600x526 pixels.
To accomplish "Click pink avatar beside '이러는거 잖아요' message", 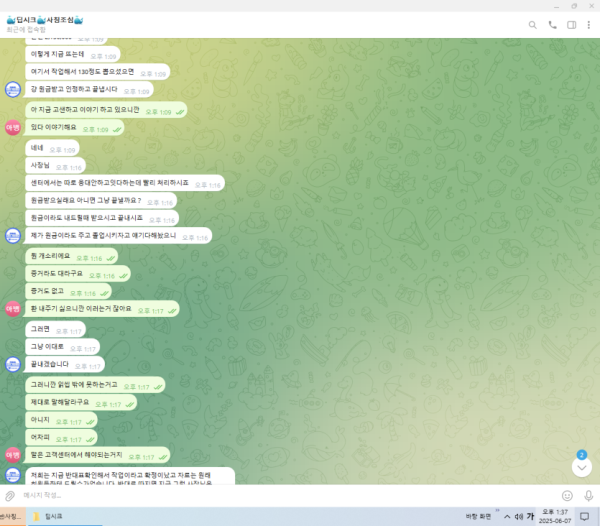I will 13,309.
